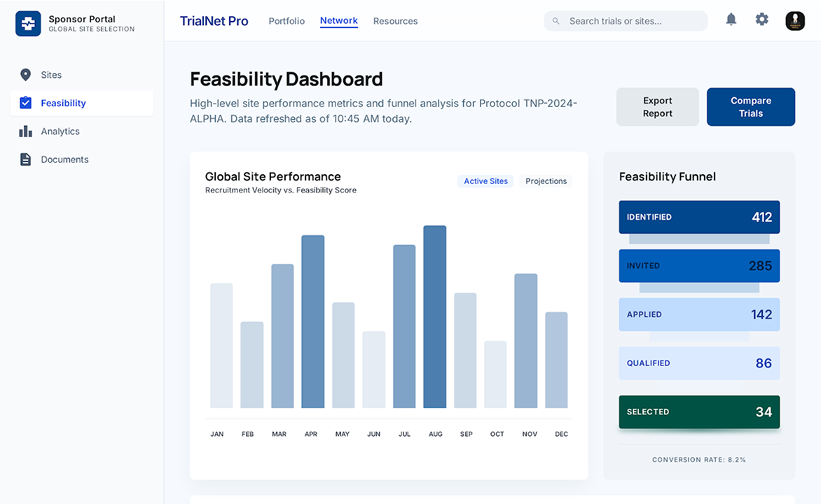Open the settings gear
This screenshot has width=821, height=504.
click(x=762, y=20)
